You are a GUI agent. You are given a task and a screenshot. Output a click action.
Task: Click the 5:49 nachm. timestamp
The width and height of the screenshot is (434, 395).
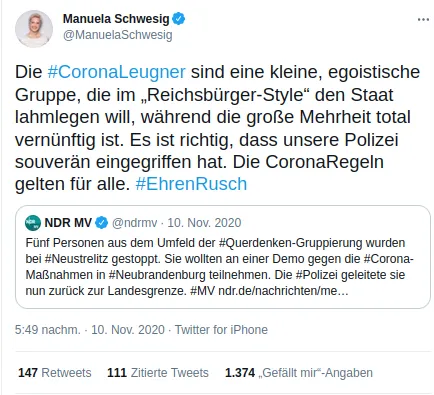48,330
